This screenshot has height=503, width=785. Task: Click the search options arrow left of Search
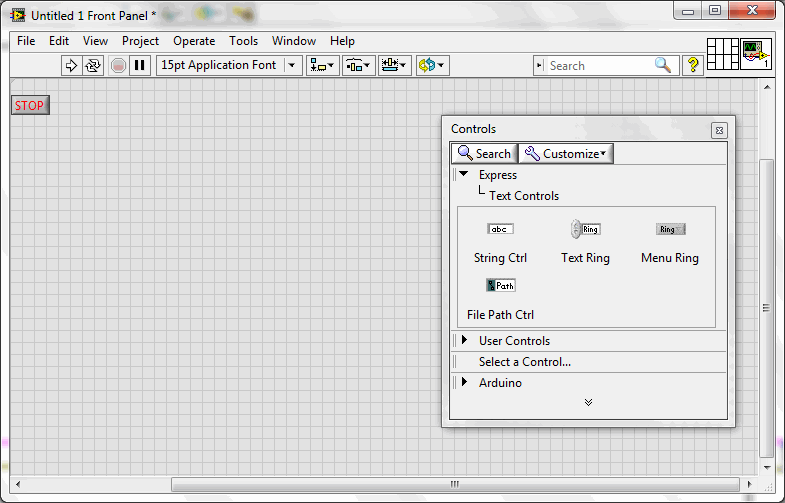[539, 66]
